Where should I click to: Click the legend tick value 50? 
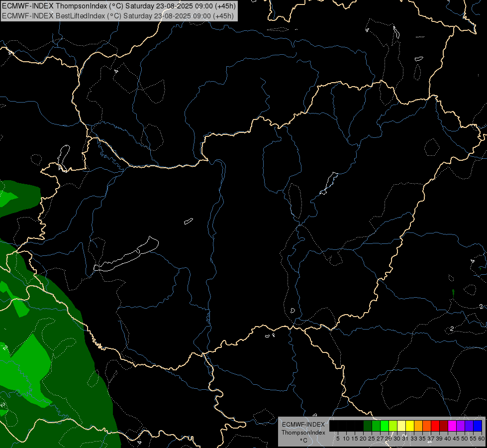(464, 439)
